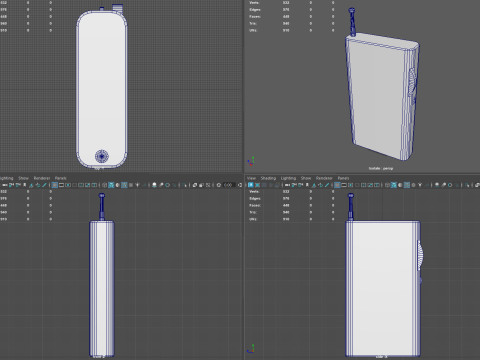Click exposure value field in left viewport toolbar
480x360 pixels.
[228, 185]
